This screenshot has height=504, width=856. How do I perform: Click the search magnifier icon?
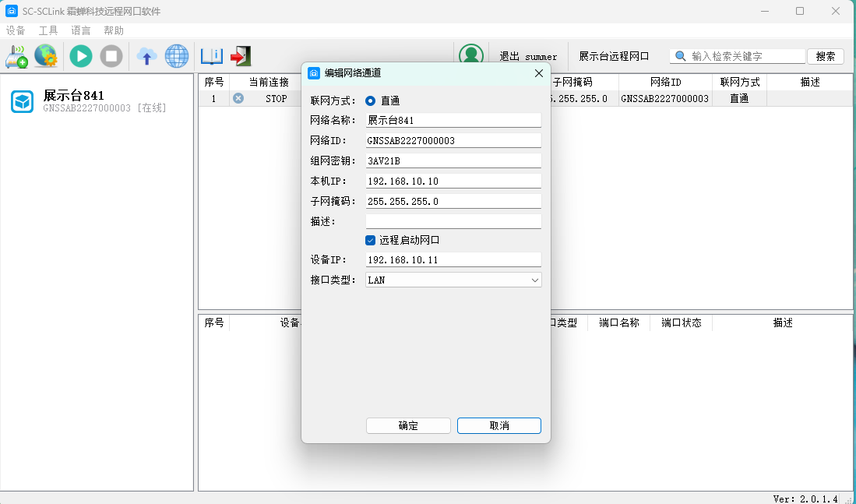[680, 55]
